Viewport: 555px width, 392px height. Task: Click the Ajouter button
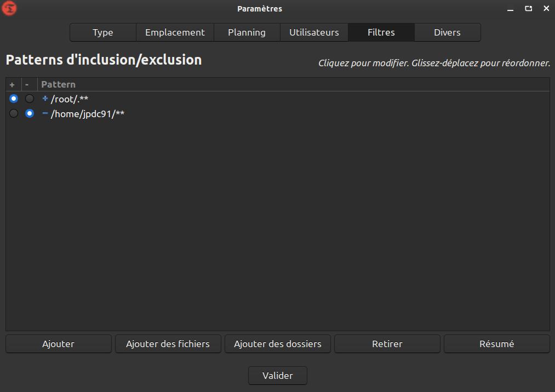point(59,344)
